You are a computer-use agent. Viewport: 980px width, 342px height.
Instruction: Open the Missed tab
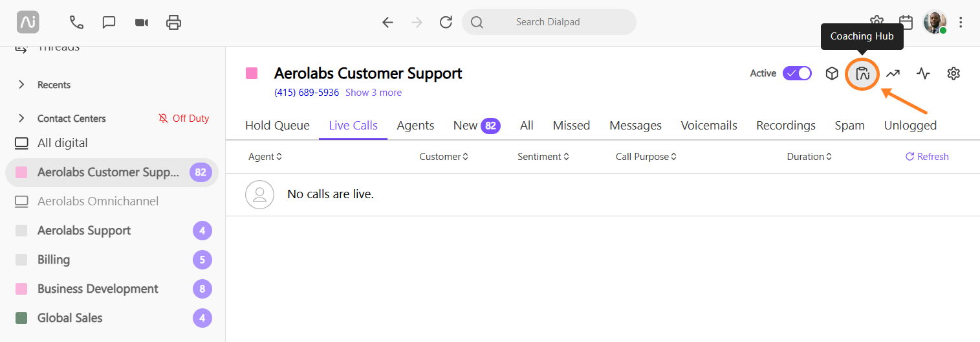click(571, 126)
